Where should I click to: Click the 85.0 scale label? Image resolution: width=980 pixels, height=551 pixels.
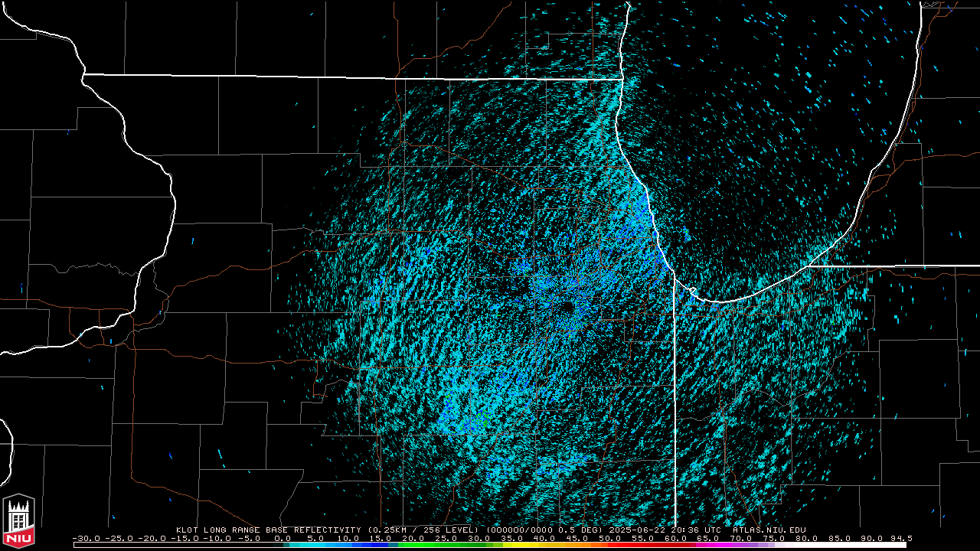840,538
